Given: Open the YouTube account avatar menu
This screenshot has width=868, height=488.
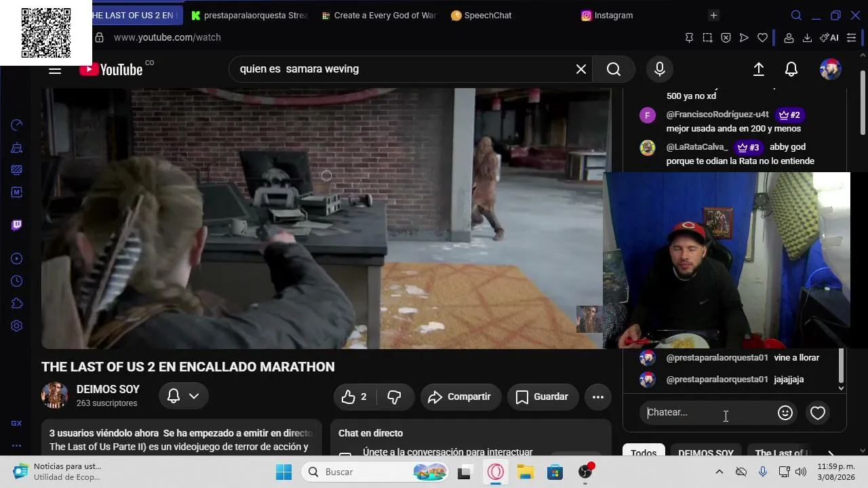Looking at the screenshot, I should coord(831,69).
